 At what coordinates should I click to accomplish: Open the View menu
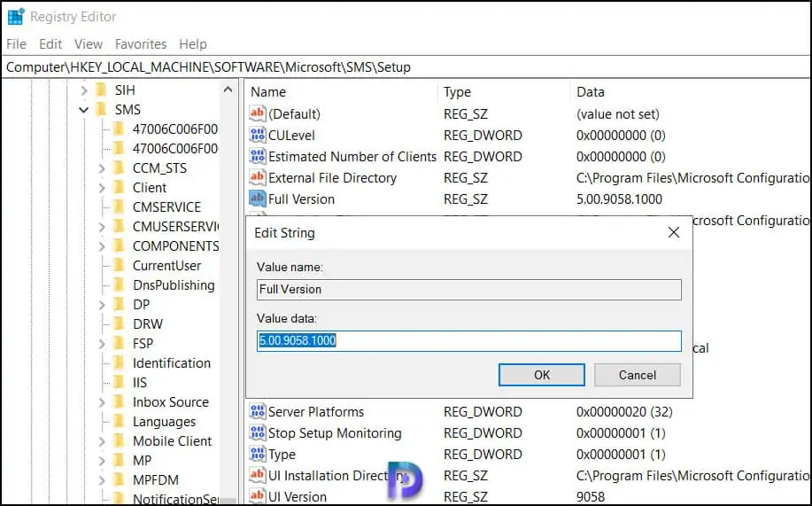88,44
